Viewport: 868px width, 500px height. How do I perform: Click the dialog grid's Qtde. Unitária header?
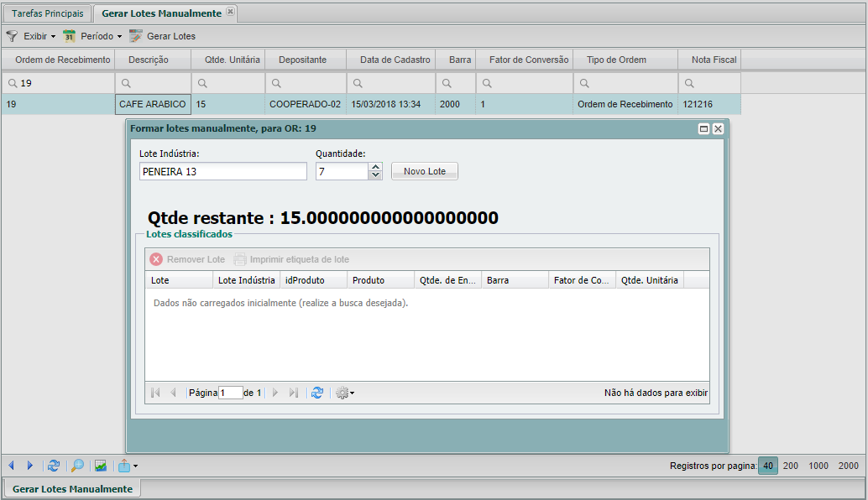coord(650,280)
